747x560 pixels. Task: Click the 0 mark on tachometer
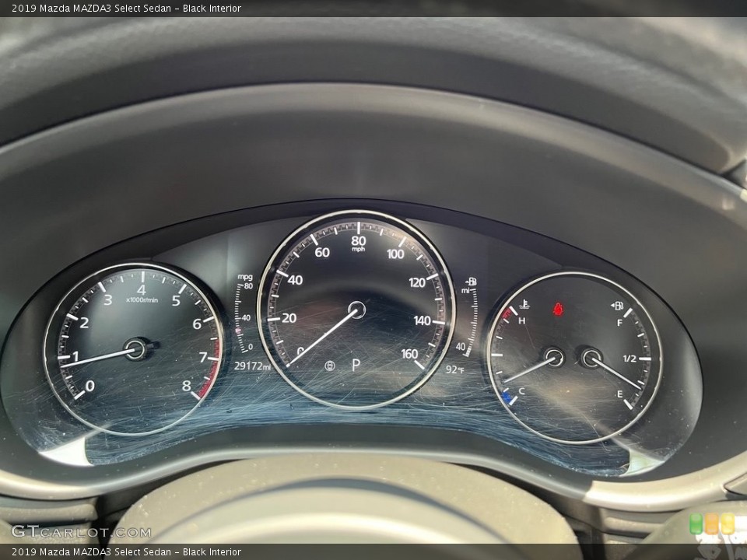[90, 386]
